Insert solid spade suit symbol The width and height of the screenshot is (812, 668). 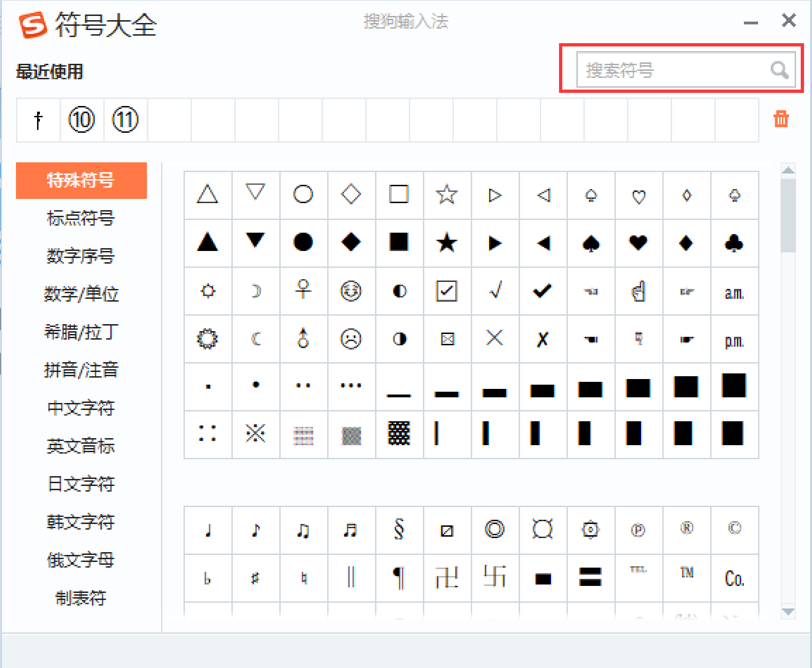591,243
